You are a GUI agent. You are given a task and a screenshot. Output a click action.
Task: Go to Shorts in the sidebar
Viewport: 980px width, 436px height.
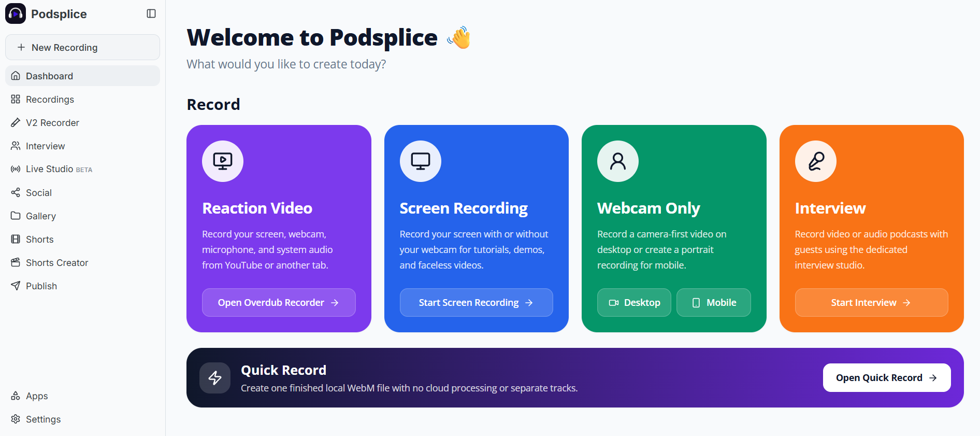82,239
